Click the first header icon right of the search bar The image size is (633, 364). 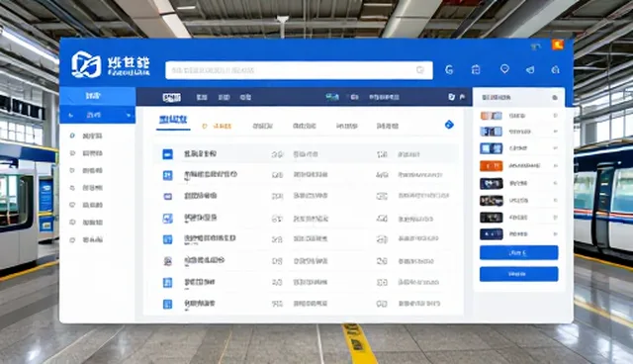coord(449,70)
